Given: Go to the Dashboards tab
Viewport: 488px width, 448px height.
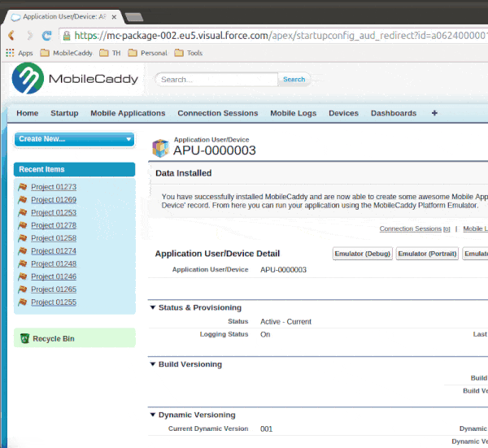Looking at the screenshot, I should [x=393, y=113].
